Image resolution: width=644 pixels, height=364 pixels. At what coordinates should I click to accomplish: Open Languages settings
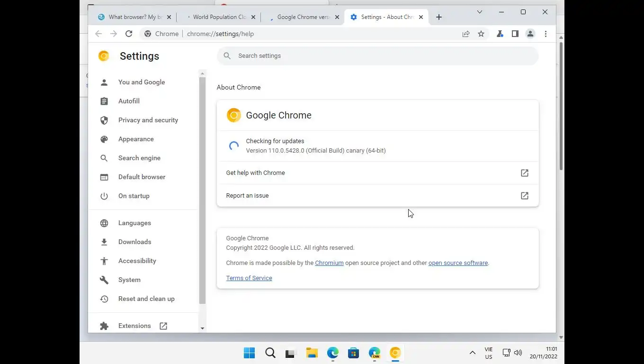click(134, 223)
